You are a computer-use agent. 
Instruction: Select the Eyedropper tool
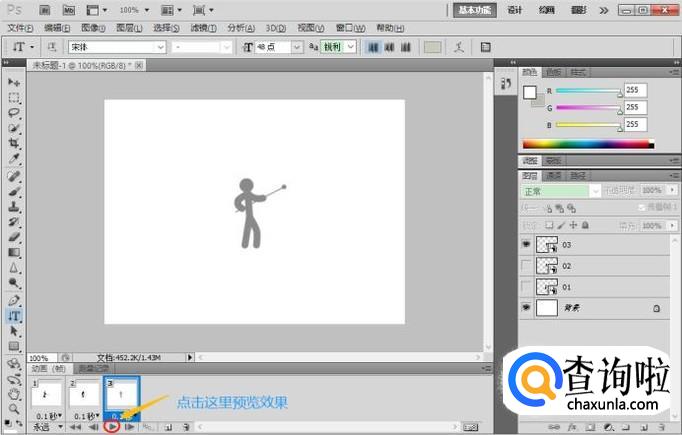[15, 159]
